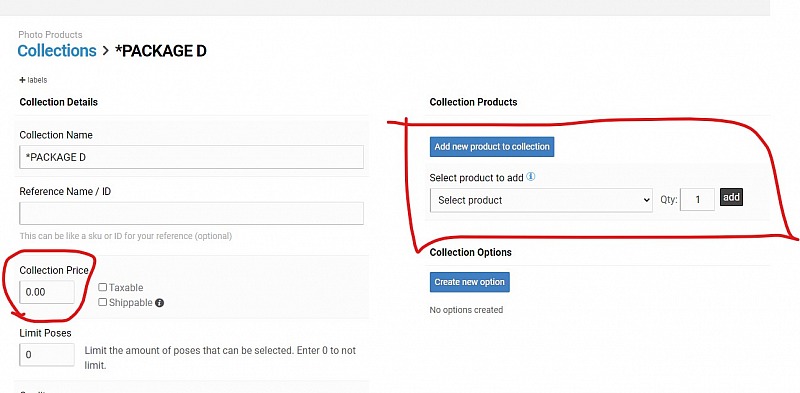
Task: Click the info icon next to Shippable
Action: (159, 303)
